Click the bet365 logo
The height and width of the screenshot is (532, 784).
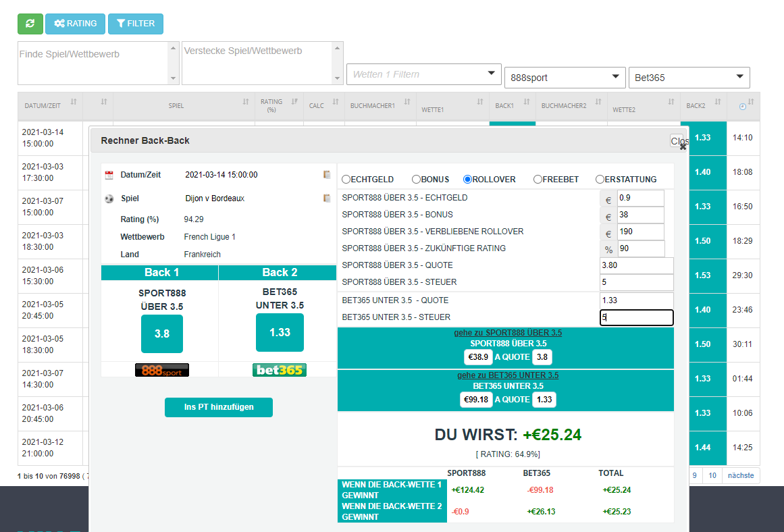(x=280, y=370)
